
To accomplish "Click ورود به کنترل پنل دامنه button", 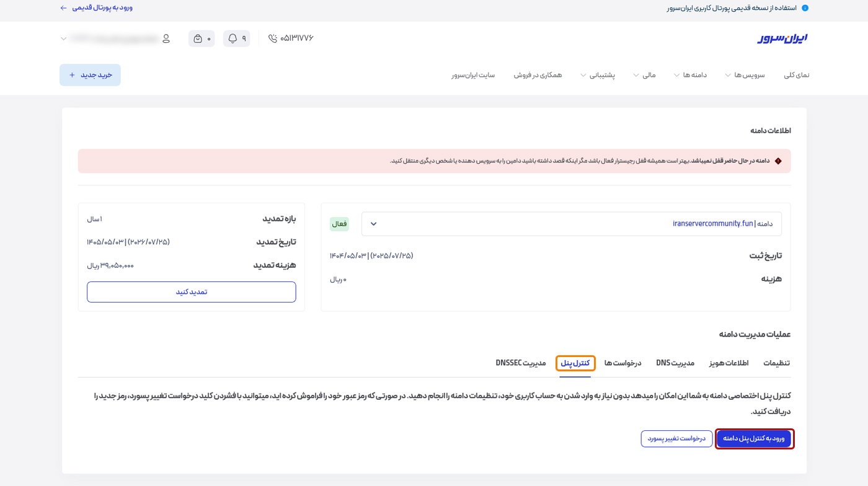I will point(754,439).
